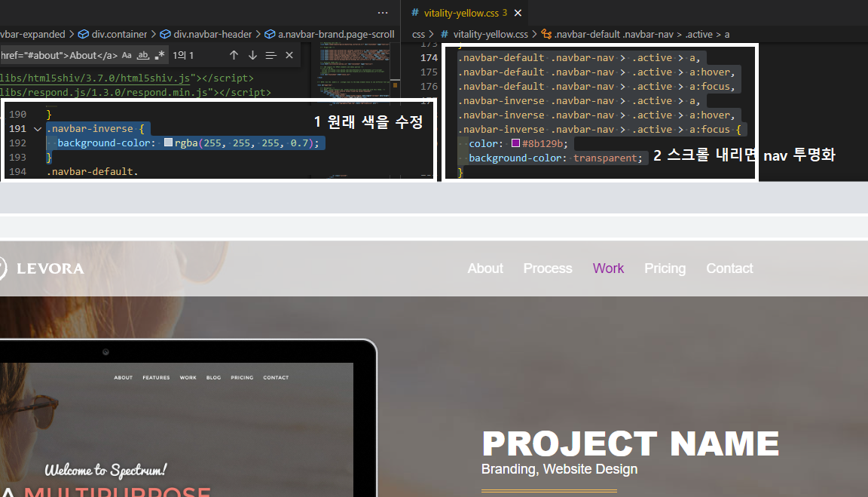Image resolution: width=868 pixels, height=497 pixels.
Task: Go to next match arrow
Action: coord(252,55)
